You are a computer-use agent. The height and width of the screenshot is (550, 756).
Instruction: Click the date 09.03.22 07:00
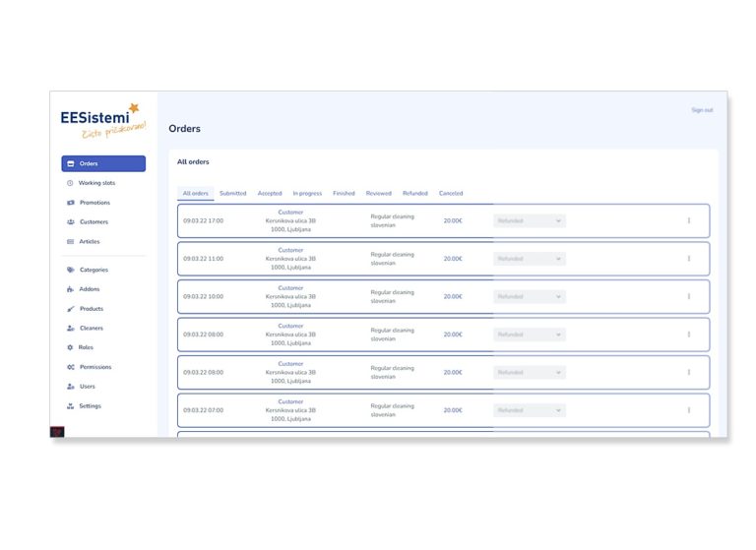tap(204, 410)
